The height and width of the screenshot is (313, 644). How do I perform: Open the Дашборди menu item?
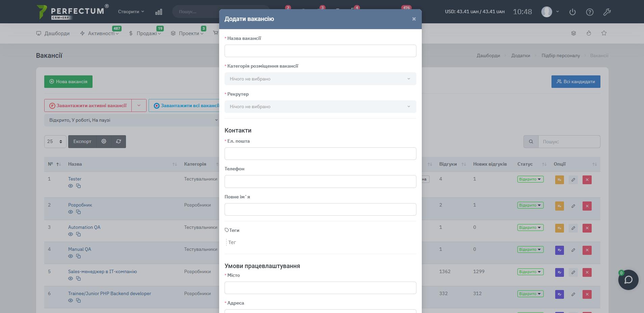(x=53, y=33)
